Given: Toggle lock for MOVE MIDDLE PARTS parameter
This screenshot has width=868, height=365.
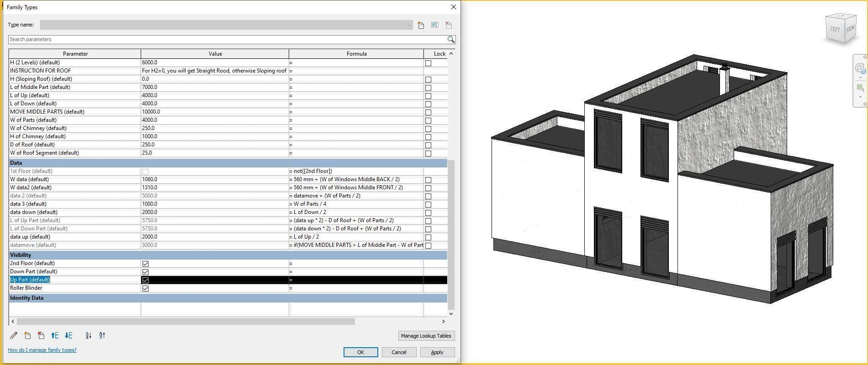Looking at the screenshot, I should pyautogui.click(x=428, y=112).
